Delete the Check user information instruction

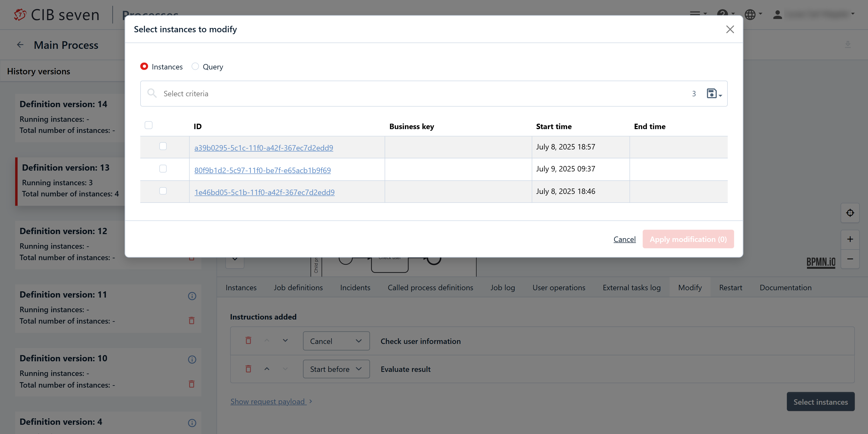(248, 340)
